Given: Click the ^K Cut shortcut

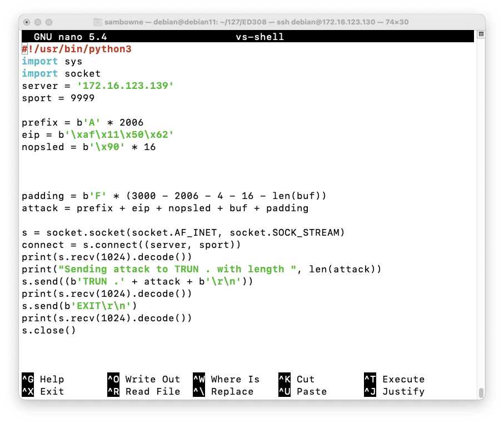Looking at the screenshot, I should pos(296,379).
